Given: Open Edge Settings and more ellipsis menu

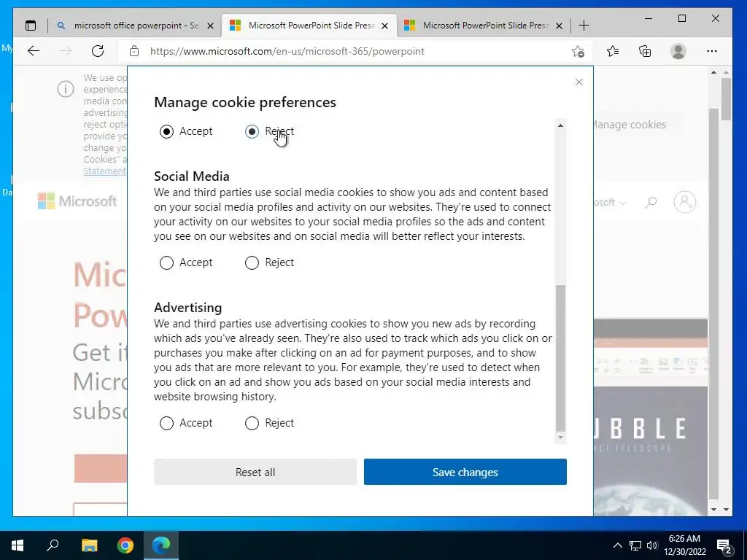Looking at the screenshot, I should (712, 51).
